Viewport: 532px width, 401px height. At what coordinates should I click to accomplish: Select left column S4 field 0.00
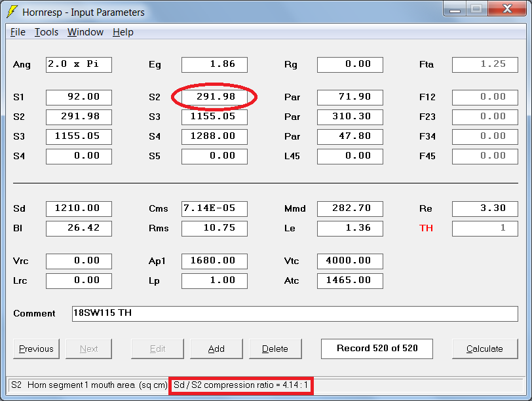click(79, 157)
